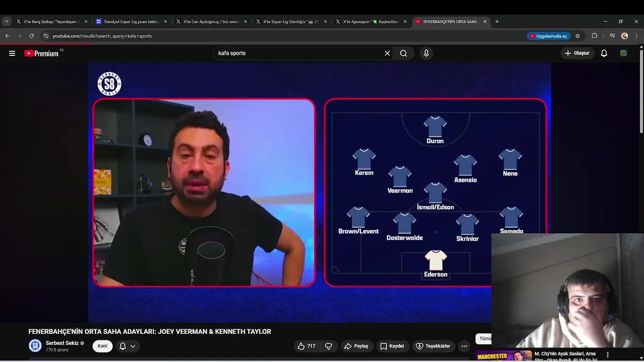This screenshot has width=644, height=362.
Task: Open YouTube notifications bell
Action: 604,53
